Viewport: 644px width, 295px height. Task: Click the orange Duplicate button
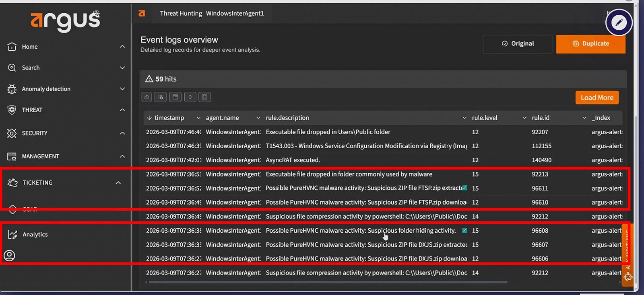[590, 44]
